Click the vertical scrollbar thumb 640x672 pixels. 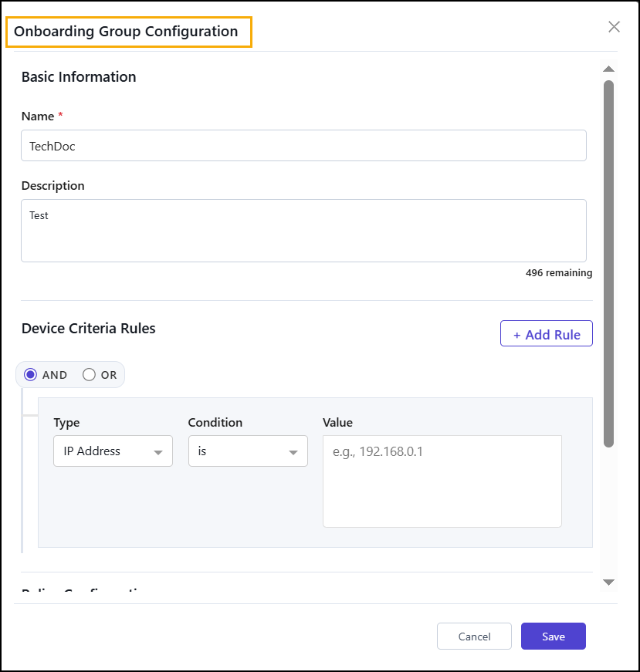(608, 264)
